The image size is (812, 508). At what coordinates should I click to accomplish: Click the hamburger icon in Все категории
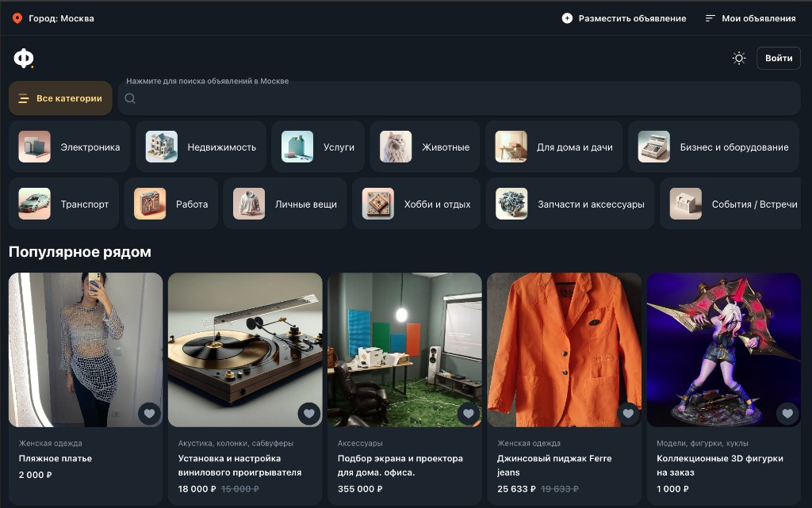tap(24, 98)
